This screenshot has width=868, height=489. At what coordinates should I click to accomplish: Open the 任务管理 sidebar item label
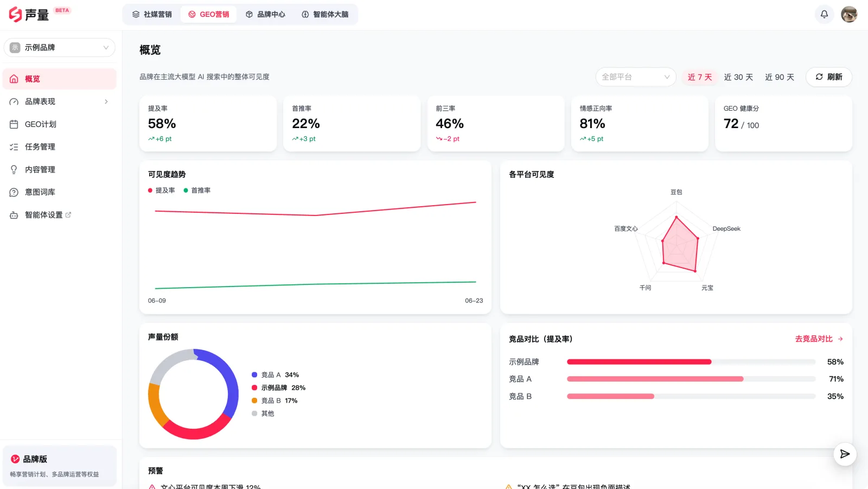pos(40,147)
